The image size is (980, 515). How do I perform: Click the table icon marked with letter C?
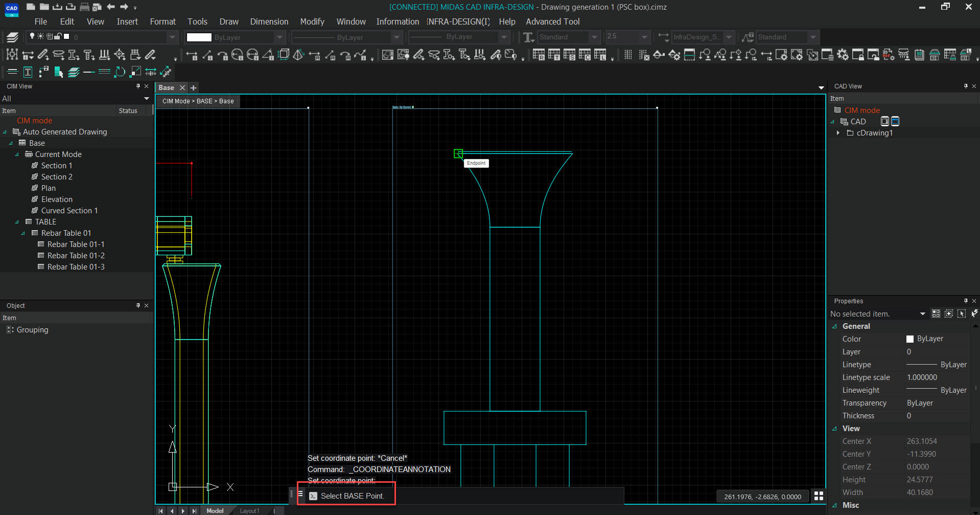[585, 54]
